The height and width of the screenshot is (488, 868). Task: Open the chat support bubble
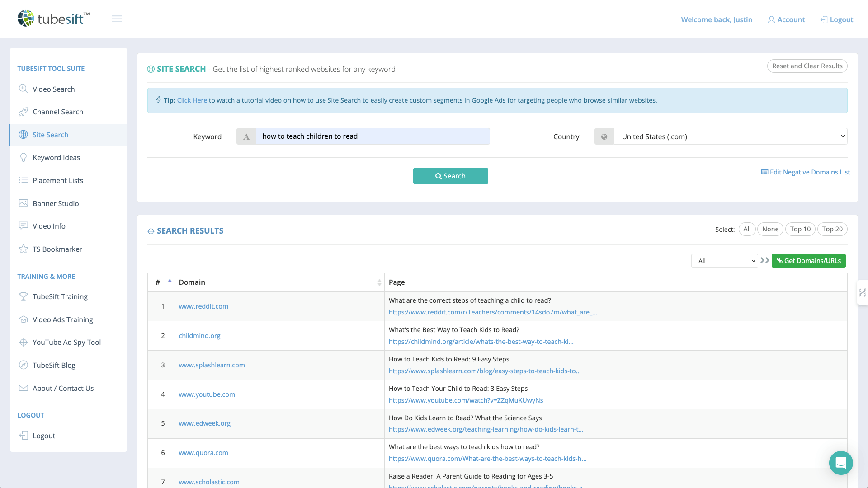pyautogui.click(x=840, y=463)
